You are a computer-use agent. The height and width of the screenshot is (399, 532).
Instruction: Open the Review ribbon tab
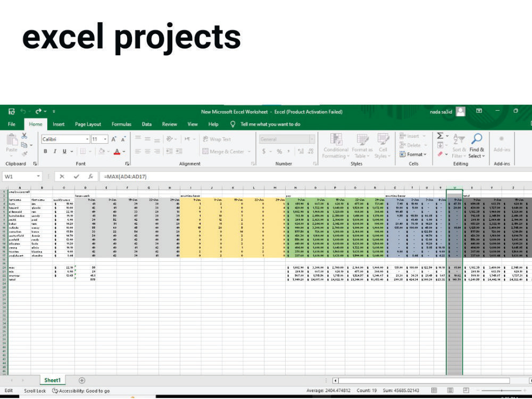[x=169, y=124]
